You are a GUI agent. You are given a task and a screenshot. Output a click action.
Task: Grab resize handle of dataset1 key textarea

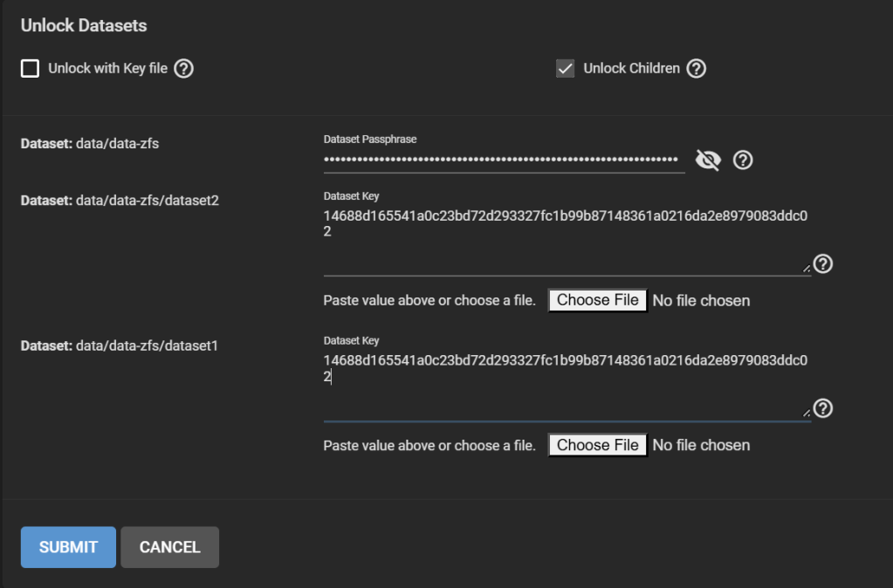coord(807,414)
